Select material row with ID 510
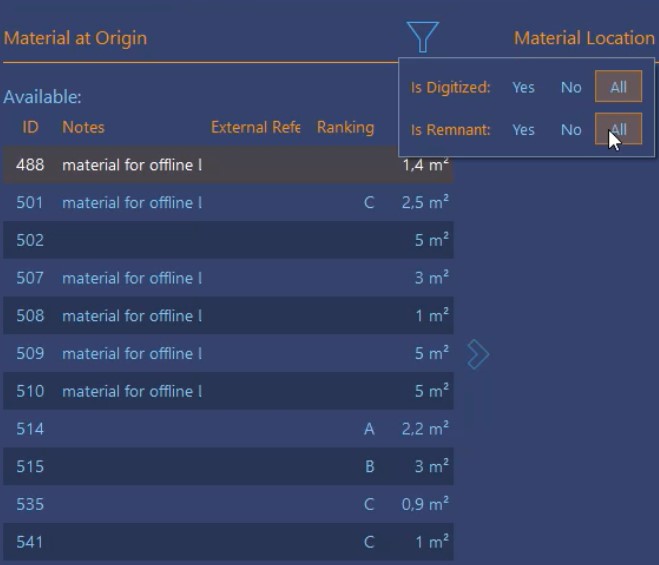 click(228, 391)
